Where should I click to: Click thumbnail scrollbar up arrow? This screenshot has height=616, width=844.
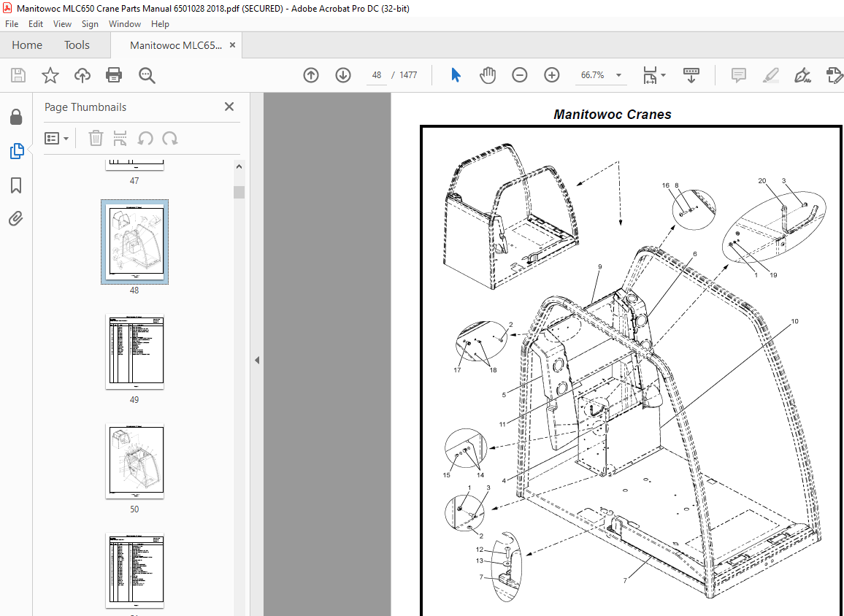pyautogui.click(x=239, y=167)
